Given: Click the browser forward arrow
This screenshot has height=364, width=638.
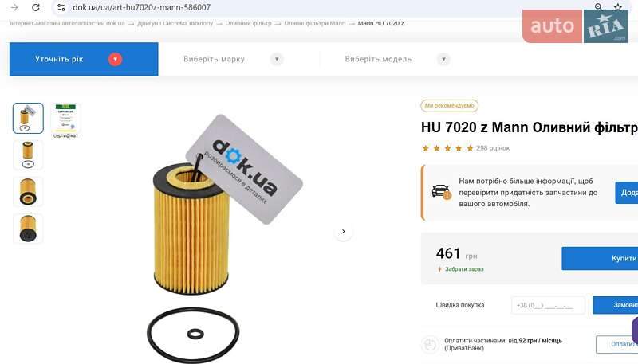Looking at the screenshot, I should tap(14, 7).
